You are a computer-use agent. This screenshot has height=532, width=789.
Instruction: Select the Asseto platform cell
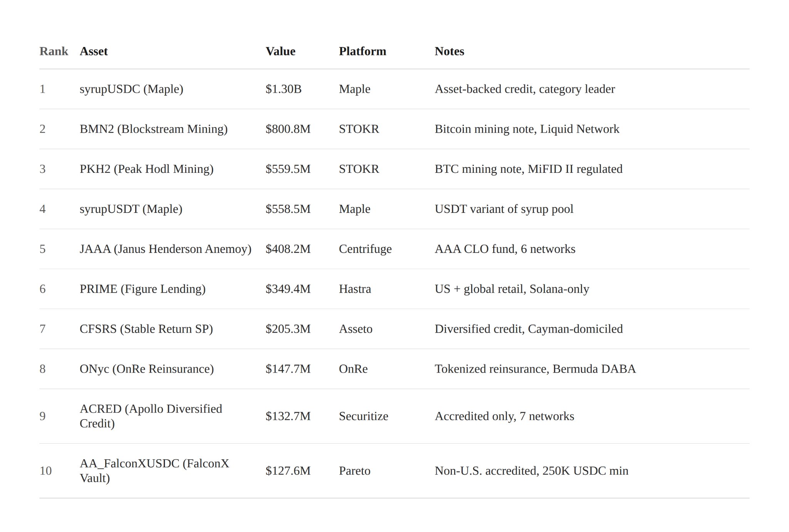point(356,329)
